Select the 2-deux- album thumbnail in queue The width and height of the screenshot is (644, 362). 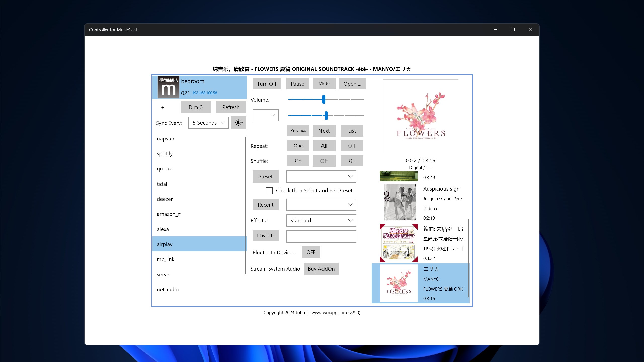pyautogui.click(x=398, y=202)
